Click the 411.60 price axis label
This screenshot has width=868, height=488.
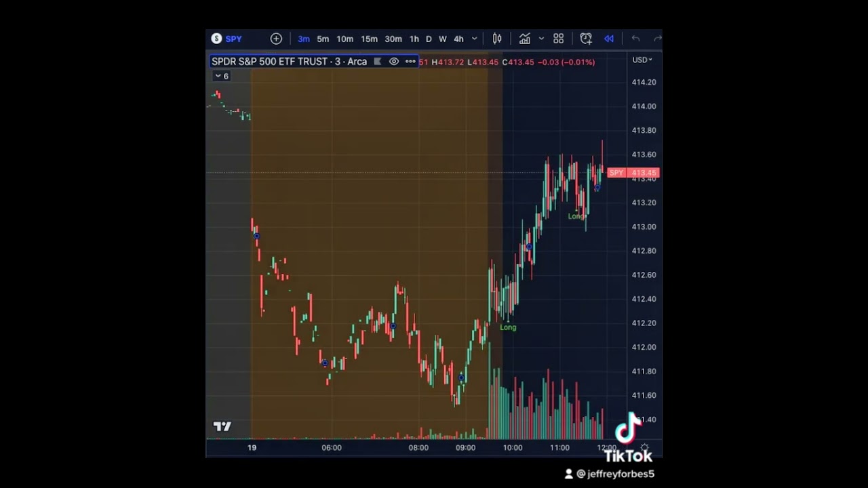644,395
